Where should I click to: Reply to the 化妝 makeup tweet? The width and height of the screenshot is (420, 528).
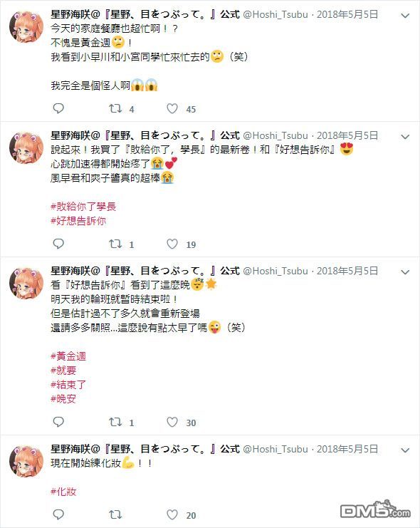point(58,514)
